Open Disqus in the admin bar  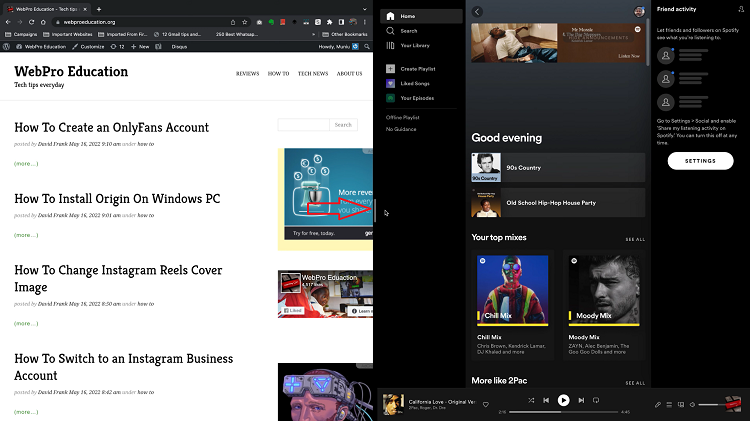click(179, 47)
